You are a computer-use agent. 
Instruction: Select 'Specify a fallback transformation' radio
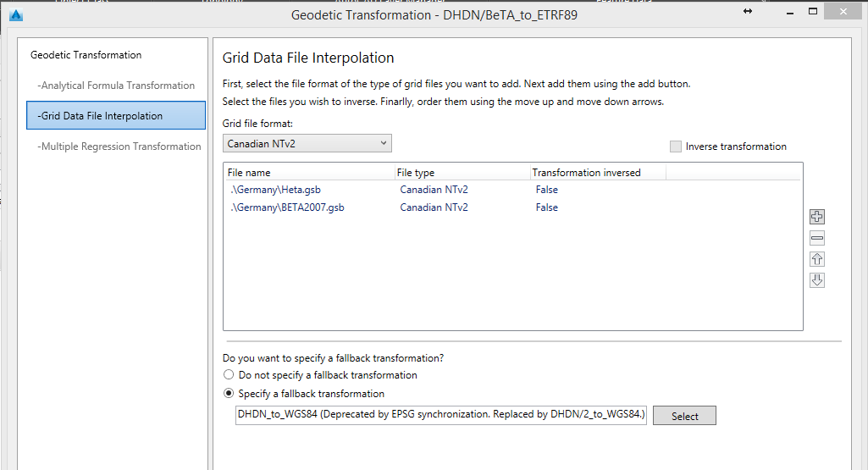click(x=229, y=393)
